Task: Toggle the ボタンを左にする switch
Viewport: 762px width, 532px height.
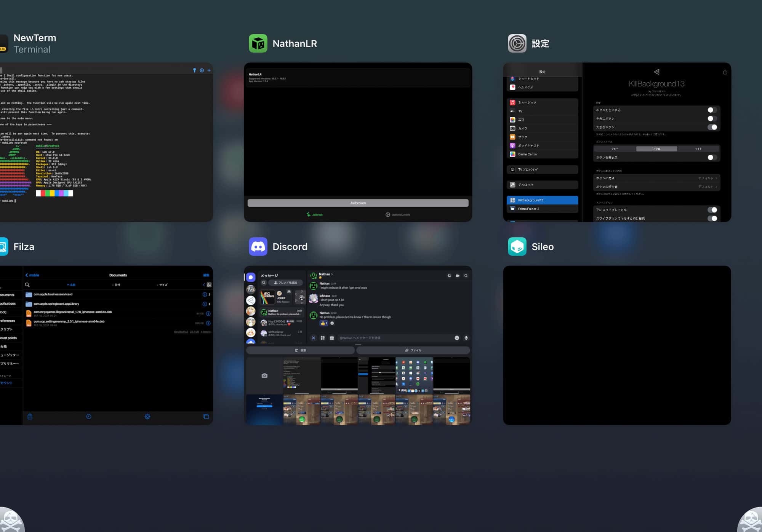Action: pos(712,110)
